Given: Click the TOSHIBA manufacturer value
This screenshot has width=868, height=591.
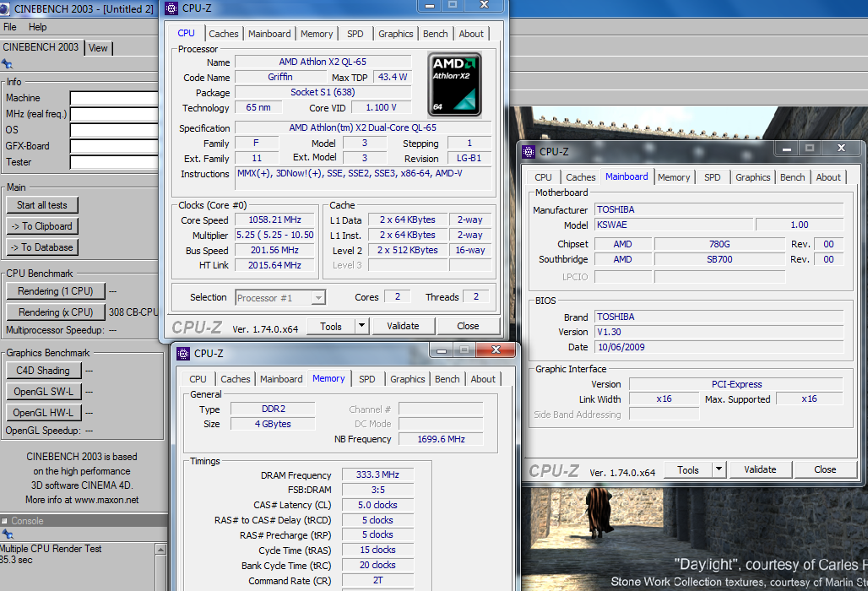Looking at the screenshot, I should [719, 209].
